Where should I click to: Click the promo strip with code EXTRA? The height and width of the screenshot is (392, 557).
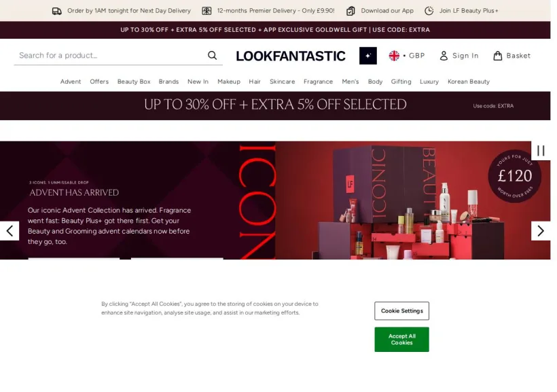[275, 30]
